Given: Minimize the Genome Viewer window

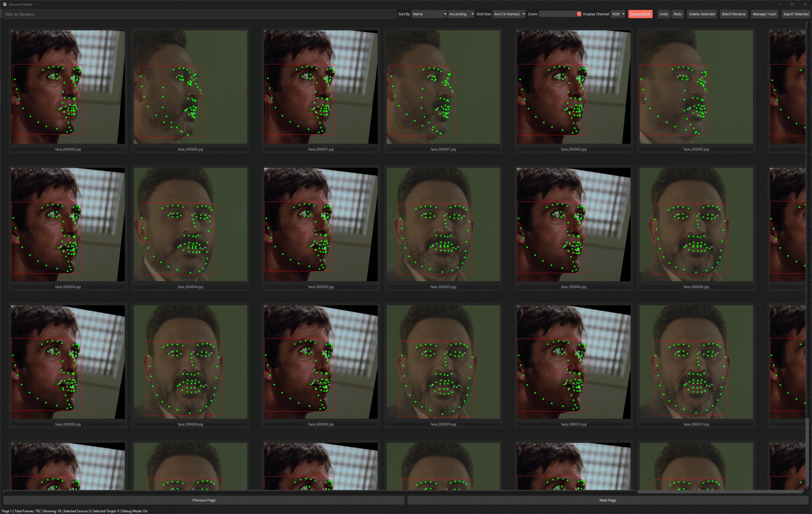Looking at the screenshot, I should point(779,4).
